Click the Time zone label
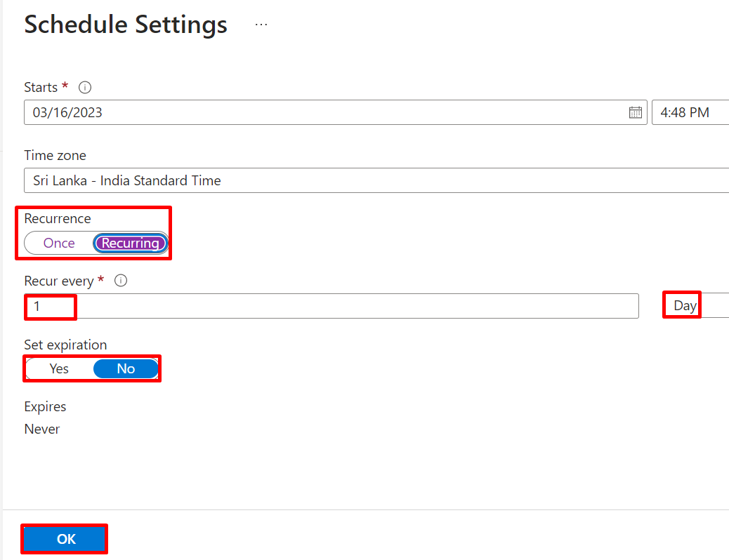This screenshot has width=729, height=560. click(x=55, y=155)
